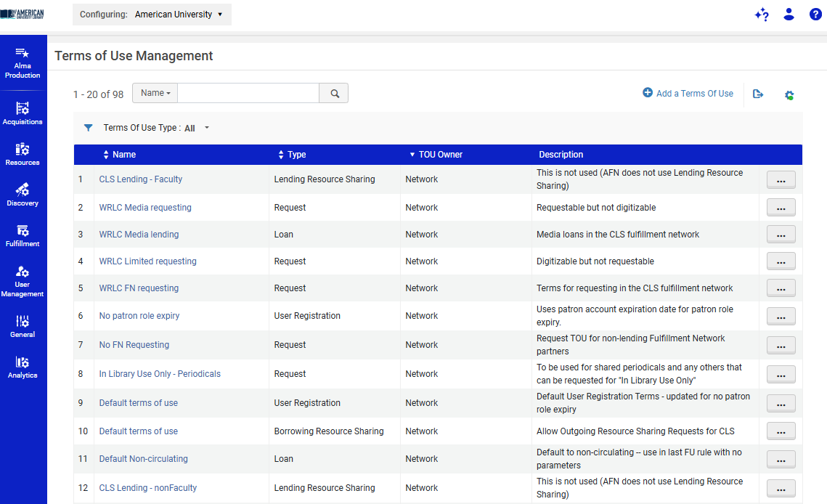Expand the Configuring American University dropdown
Image resolution: width=827 pixels, height=504 pixels.
click(152, 15)
